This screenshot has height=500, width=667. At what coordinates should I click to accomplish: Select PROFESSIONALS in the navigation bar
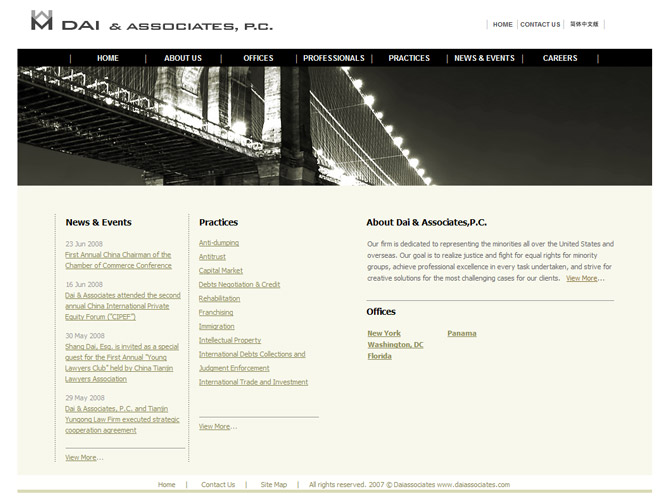click(x=334, y=58)
